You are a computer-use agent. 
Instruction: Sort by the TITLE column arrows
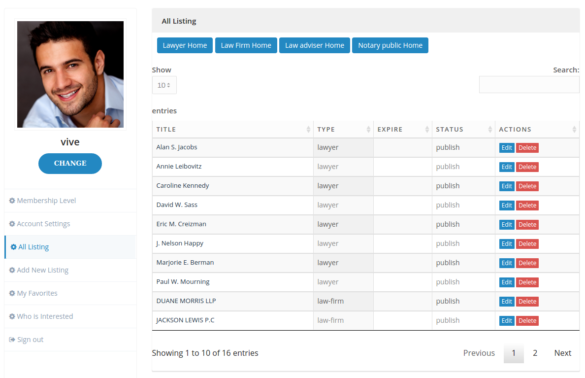pos(308,129)
